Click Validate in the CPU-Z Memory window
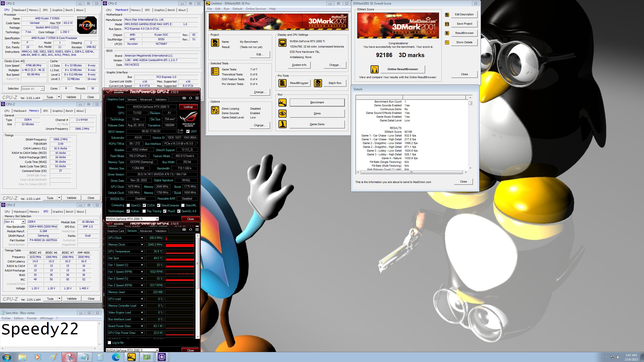This screenshot has height=362, width=644. 71,198
